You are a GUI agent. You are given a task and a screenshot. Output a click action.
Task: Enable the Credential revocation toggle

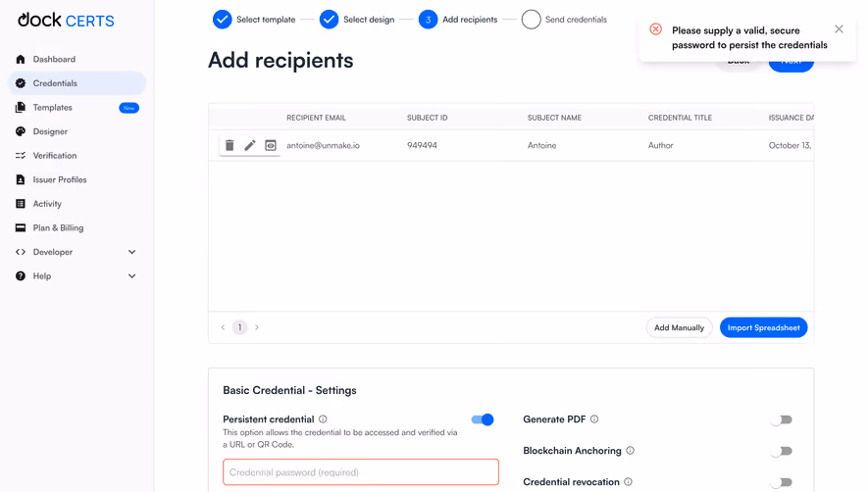782,482
